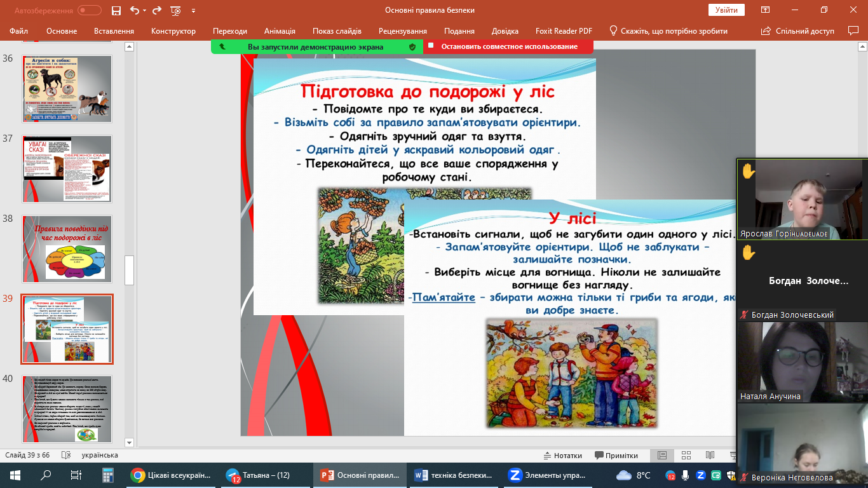Viewport: 868px width, 488px height.
Task: Select slide 38 thumbnail Правила поведінки
Action: [67, 249]
